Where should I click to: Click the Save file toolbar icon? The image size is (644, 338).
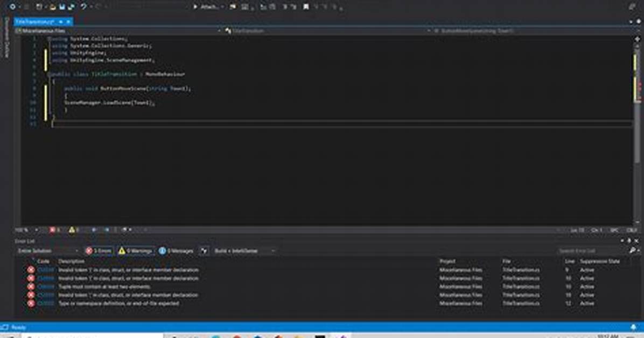coord(62,6)
